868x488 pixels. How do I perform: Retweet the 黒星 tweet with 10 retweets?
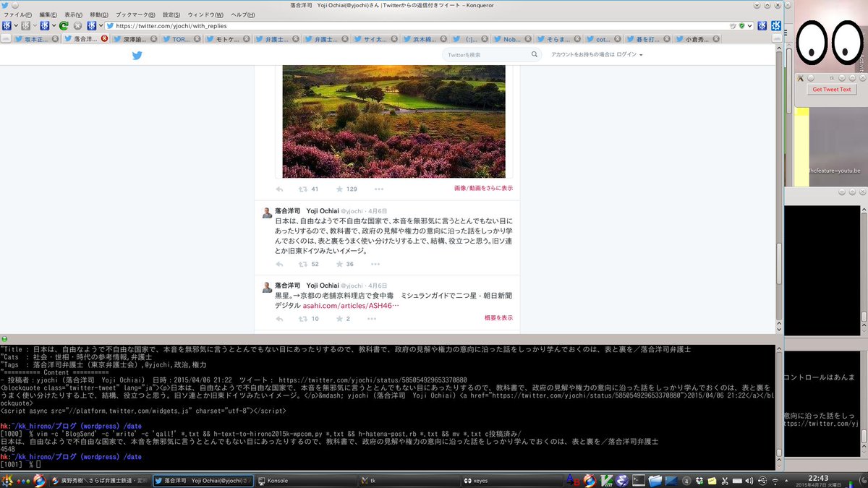coord(303,318)
